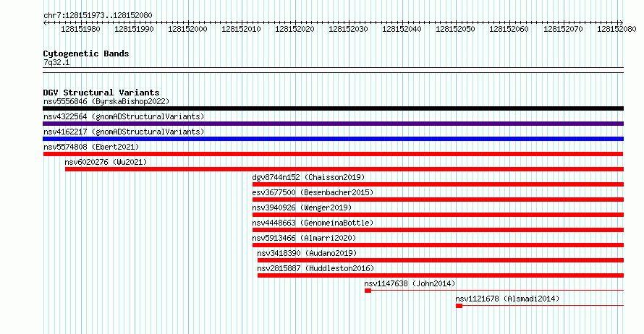Click the purple nsv4322564 variant bar
Viewport: 644px width, 334px height.
coord(333,124)
